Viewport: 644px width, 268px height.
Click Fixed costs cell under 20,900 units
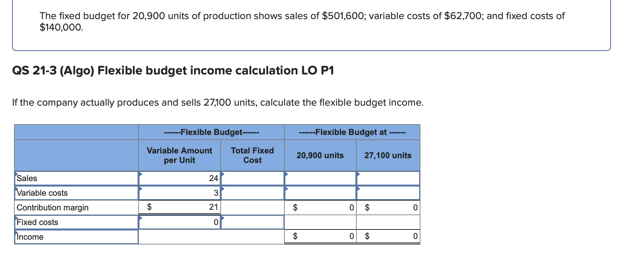coord(320,222)
